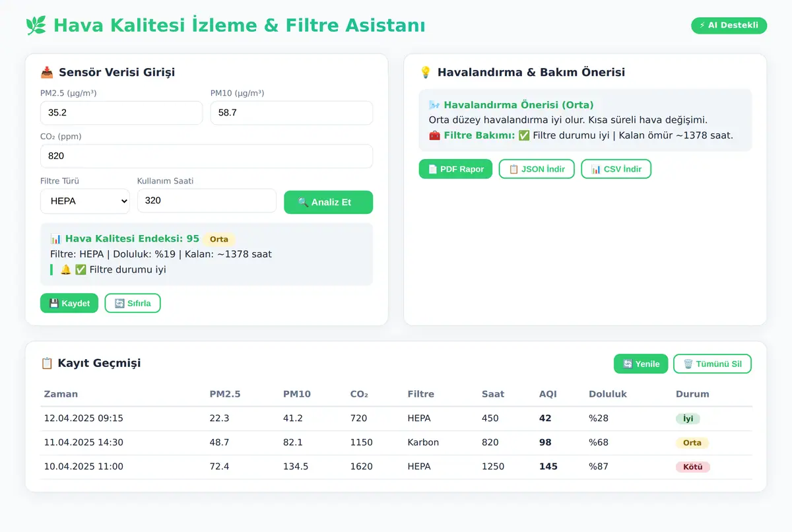Screen dimensions: 792x532
Task: Save the reading with Kaydet
Action: point(69,303)
